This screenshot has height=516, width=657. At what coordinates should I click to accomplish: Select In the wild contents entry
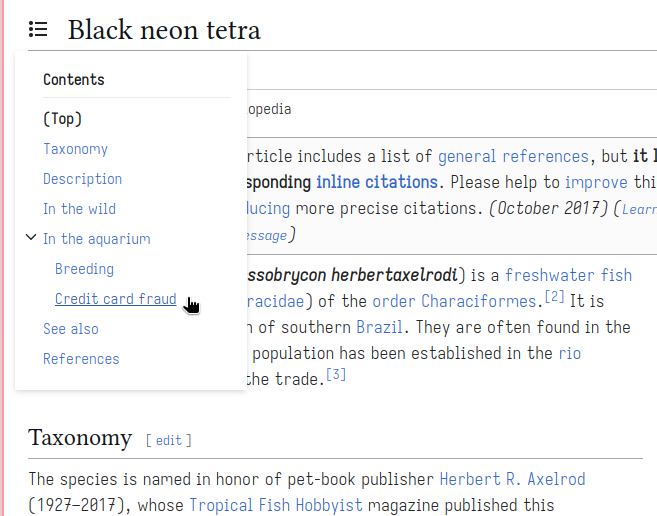point(79,209)
